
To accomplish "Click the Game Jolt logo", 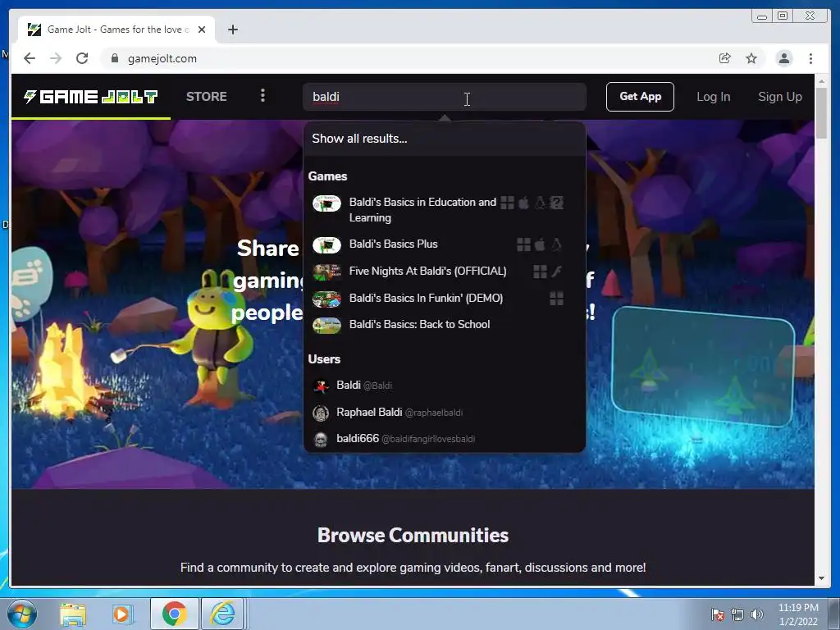I will coord(90,97).
